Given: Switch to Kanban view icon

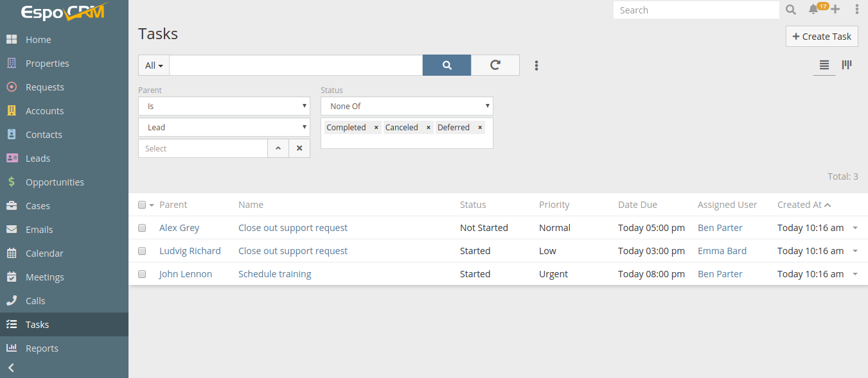Looking at the screenshot, I should [847, 65].
